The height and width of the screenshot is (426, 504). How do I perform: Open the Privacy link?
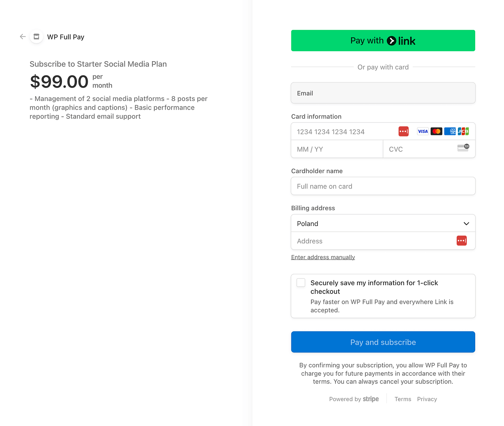[x=427, y=399]
